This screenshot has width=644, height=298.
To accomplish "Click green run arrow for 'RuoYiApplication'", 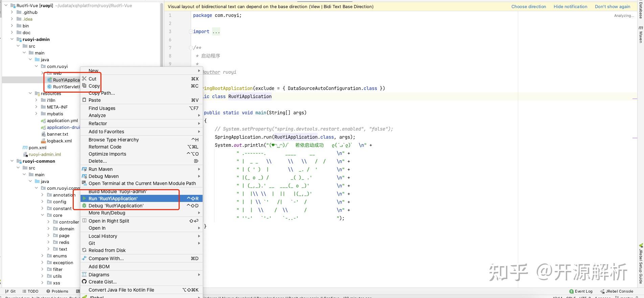I will (84, 198).
